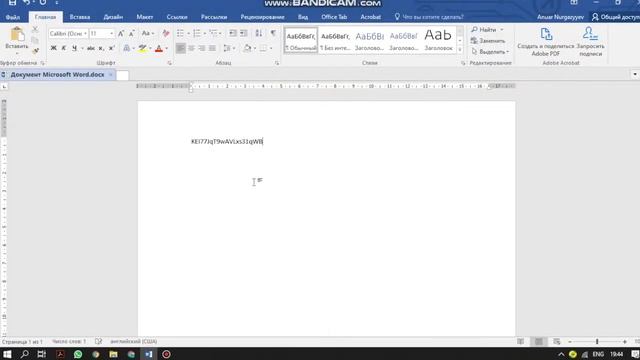Screen dimensions: 640x360
Task: Select the Обычный style
Action: [x=301, y=40]
